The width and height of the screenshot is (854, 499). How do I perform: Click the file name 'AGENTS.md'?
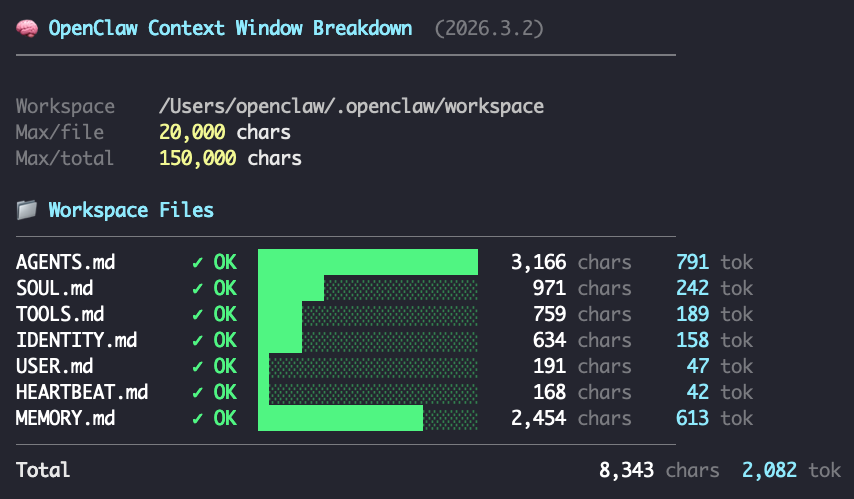click(x=65, y=262)
